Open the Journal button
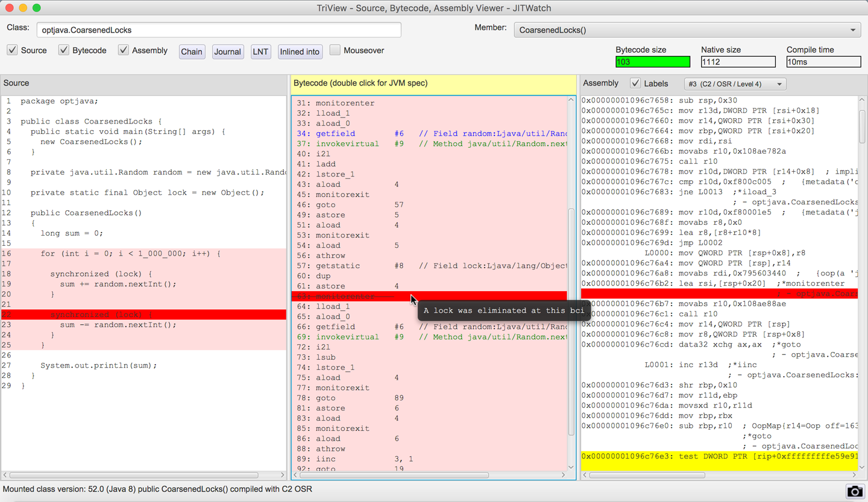The width and height of the screenshot is (868, 502). point(227,52)
